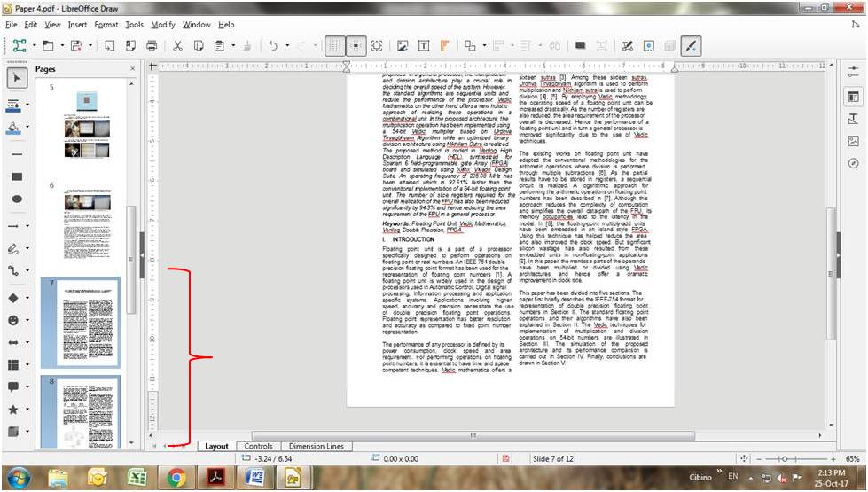868x492 pixels.
Task: Click the Copy icon
Action: point(199,46)
